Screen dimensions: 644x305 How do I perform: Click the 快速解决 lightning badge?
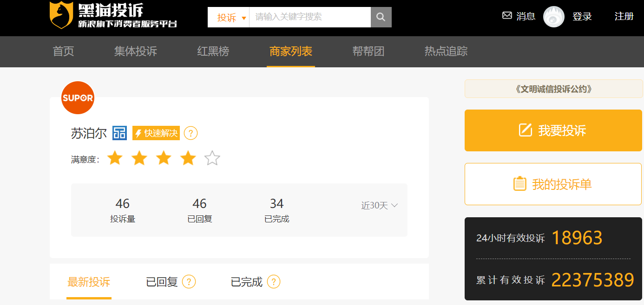pyautogui.click(x=156, y=133)
